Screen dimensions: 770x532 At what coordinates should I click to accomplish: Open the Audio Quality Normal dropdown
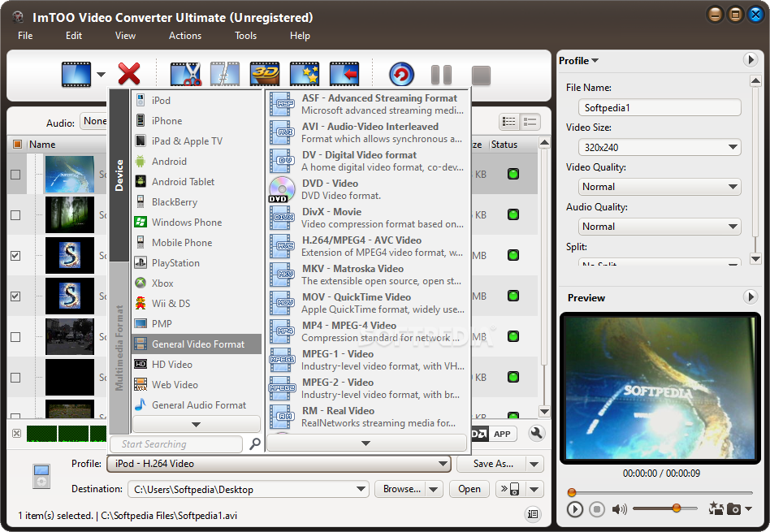tap(660, 227)
